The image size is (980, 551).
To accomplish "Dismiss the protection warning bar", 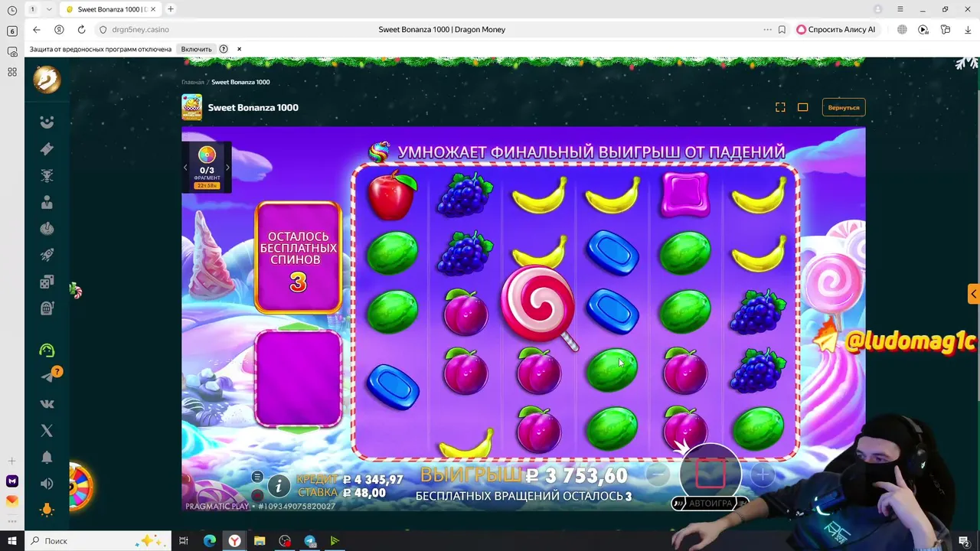I will [x=239, y=49].
